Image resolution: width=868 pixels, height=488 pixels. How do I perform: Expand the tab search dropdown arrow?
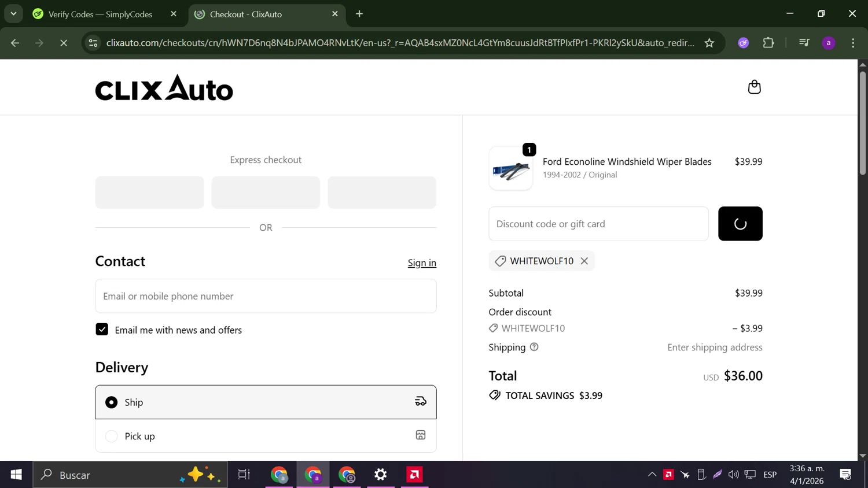click(13, 14)
